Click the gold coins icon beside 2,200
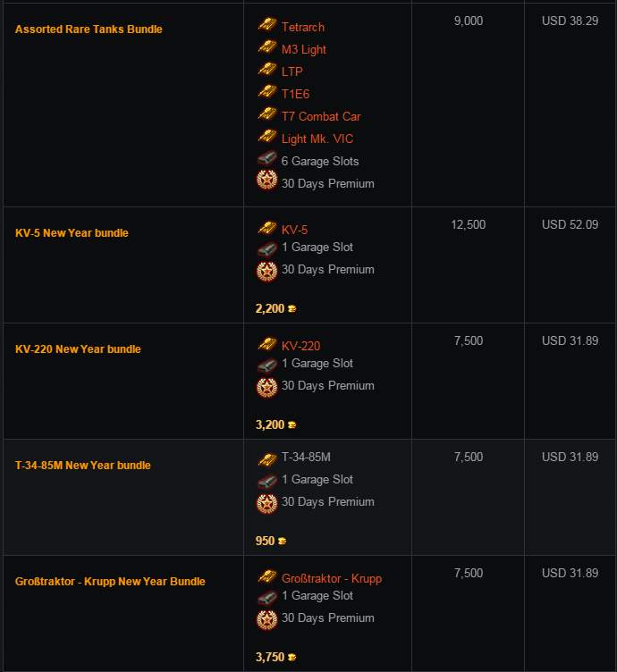 (292, 308)
